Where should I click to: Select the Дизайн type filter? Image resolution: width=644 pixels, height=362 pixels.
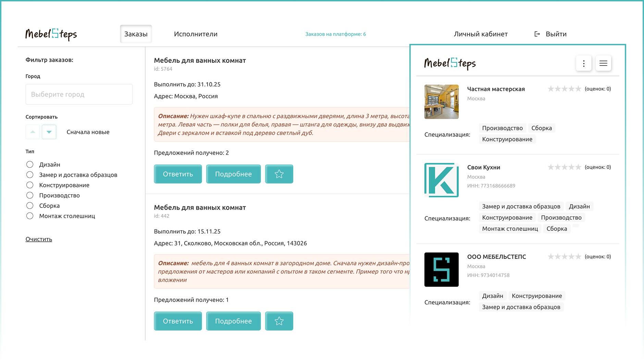tap(30, 165)
